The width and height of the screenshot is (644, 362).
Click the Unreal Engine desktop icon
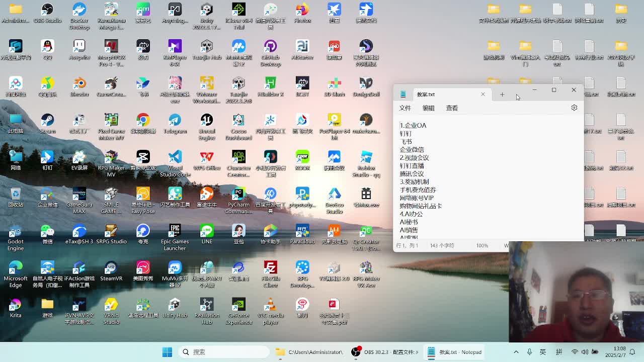click(207, 127)
